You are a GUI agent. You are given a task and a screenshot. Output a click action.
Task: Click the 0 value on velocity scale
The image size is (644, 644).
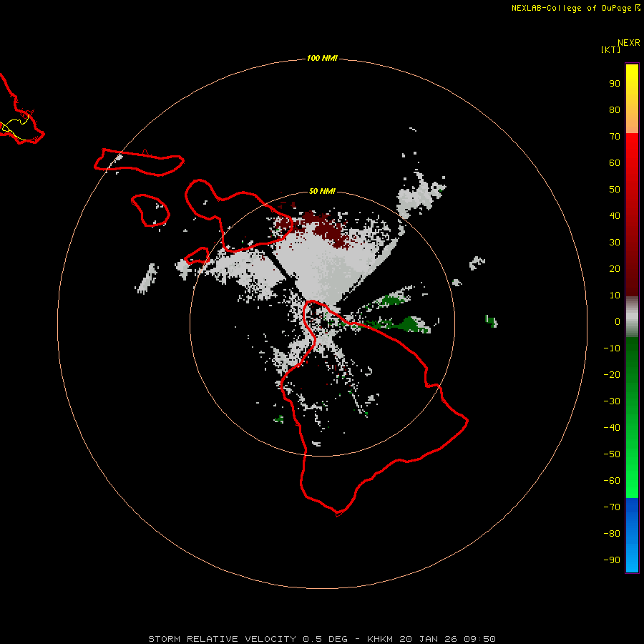tap(618, 322)
